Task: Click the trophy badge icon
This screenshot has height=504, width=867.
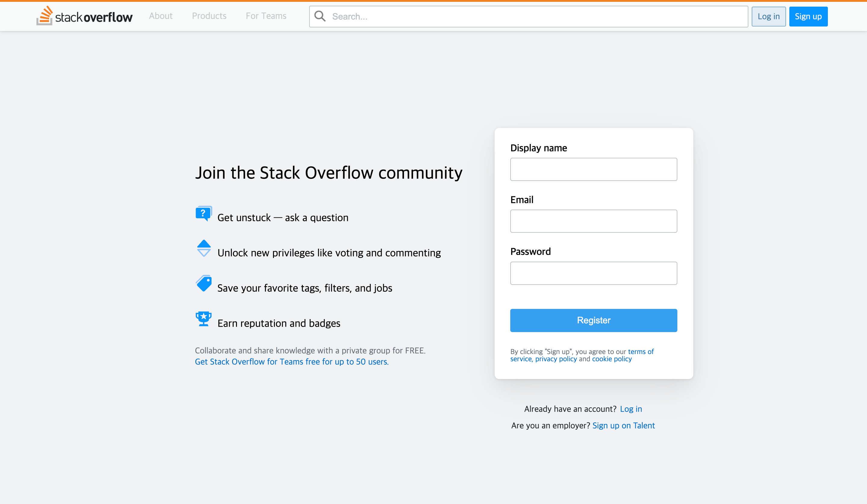Action: 203,319
